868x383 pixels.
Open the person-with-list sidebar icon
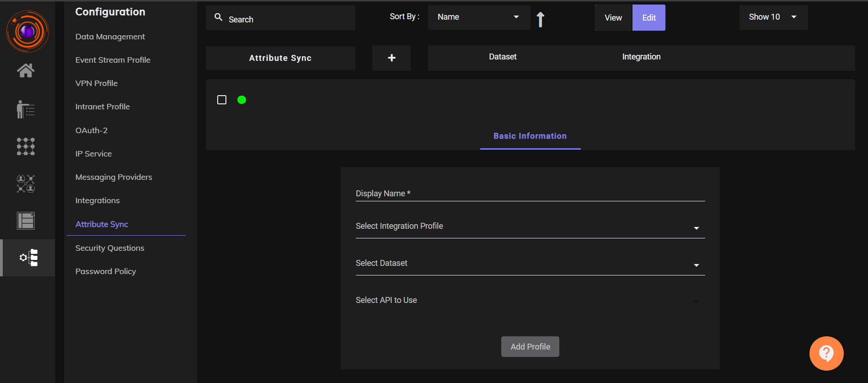[26, 109]
